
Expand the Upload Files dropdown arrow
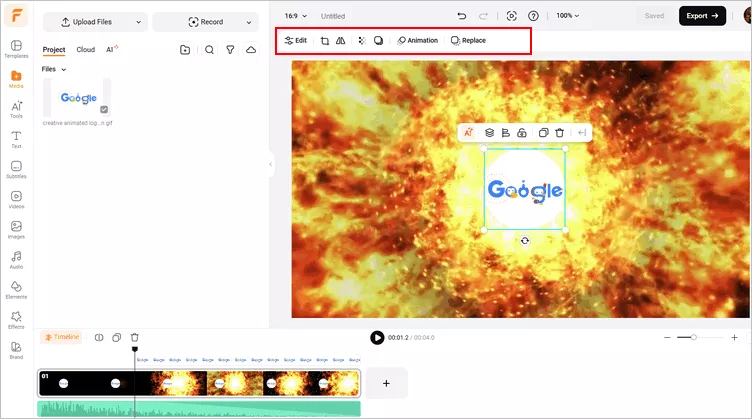[139, 22]
